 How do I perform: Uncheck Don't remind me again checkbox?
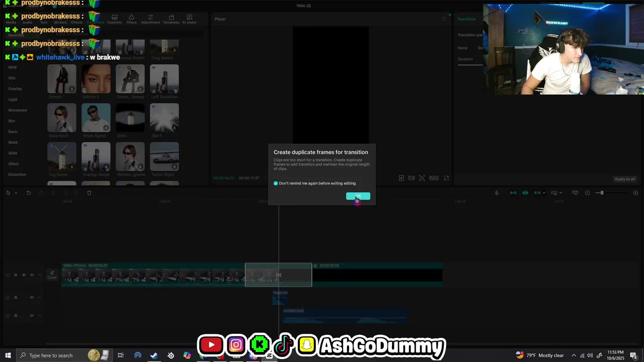tap(276, 184)
